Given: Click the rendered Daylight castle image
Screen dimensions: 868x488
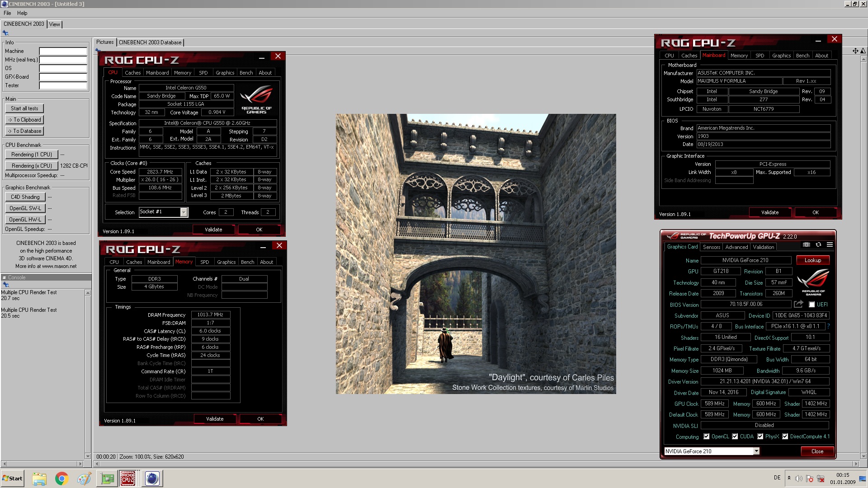Looking at the screenshot, I should tap(476, 254).
